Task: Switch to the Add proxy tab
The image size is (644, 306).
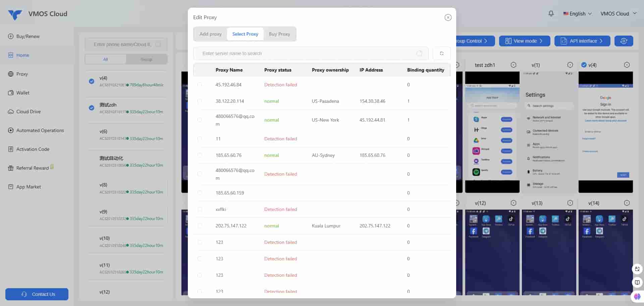Action: click(210, 34)
